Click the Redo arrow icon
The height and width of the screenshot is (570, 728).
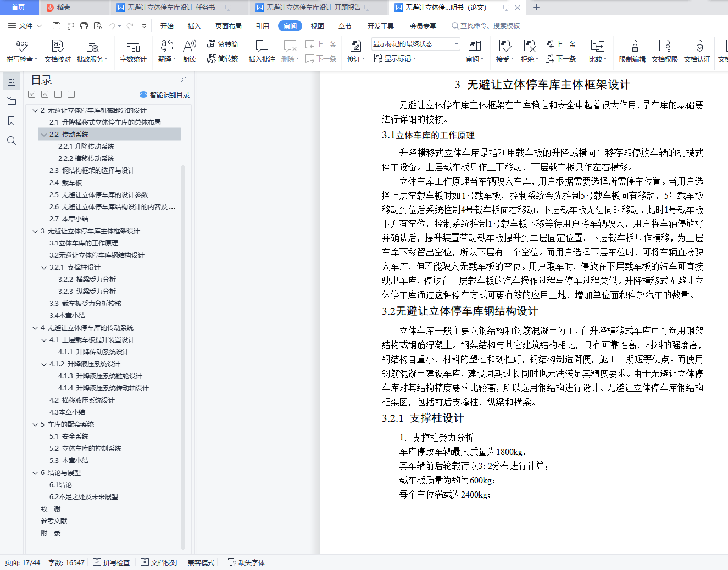click(x=130, y=26)
